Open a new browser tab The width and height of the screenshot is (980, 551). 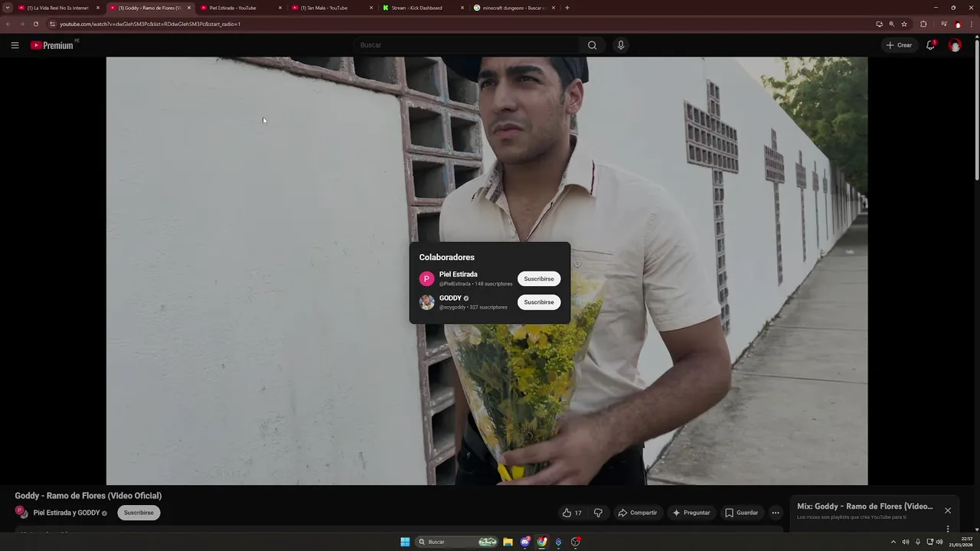[x=567, y=8]
